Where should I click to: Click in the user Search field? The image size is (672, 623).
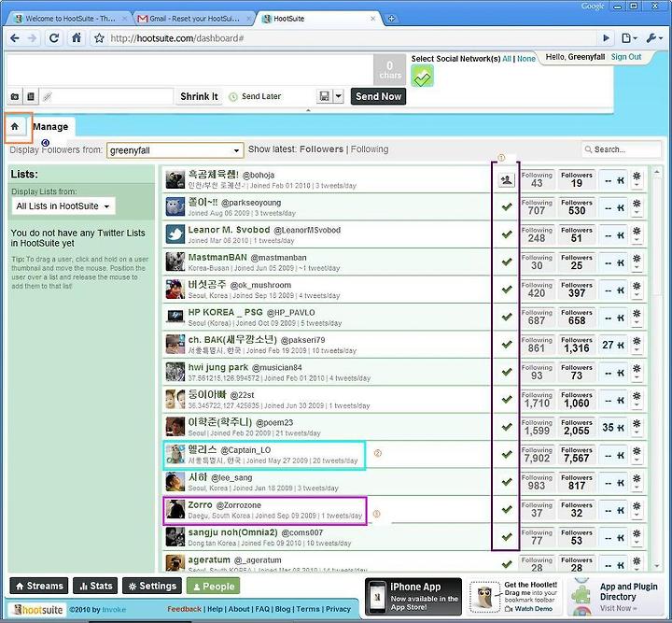tap(621, 149)
